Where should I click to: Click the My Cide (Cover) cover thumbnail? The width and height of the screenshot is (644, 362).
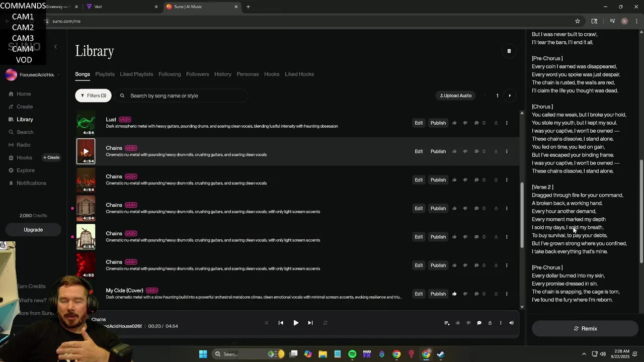point(86,294)
